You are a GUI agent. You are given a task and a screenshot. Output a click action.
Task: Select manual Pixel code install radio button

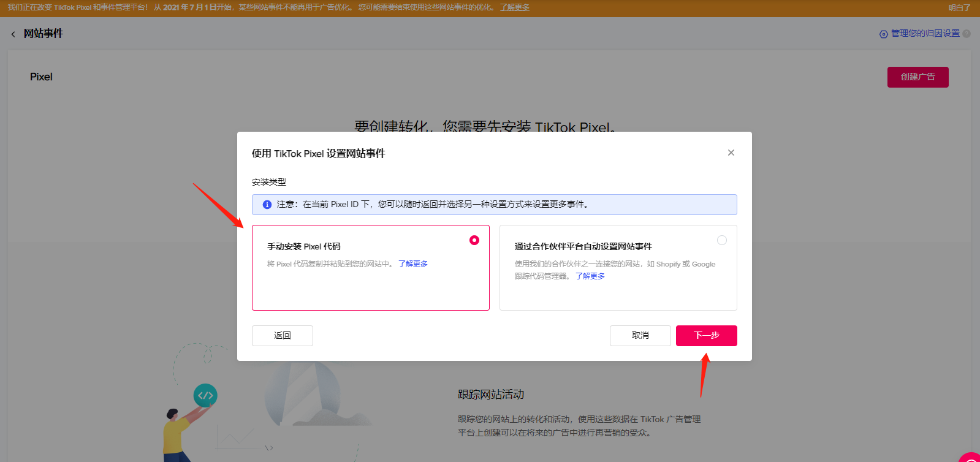tap(474, 240)
